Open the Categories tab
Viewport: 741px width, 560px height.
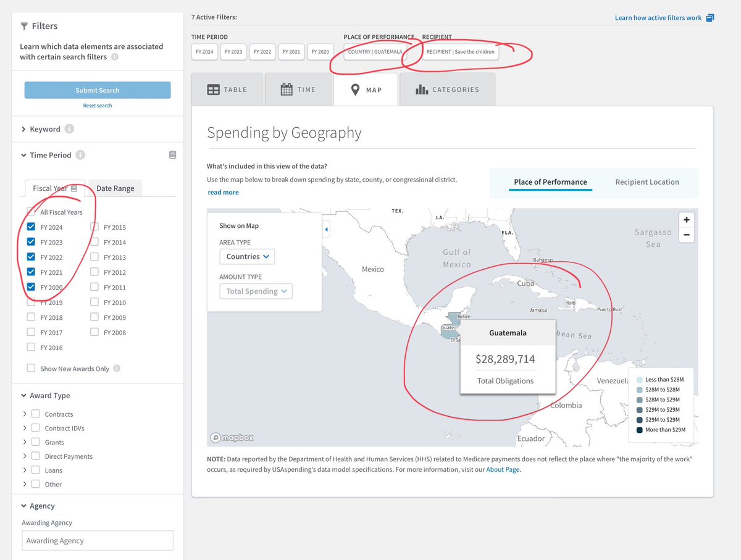pyautogui.click(x=447, y=90)
